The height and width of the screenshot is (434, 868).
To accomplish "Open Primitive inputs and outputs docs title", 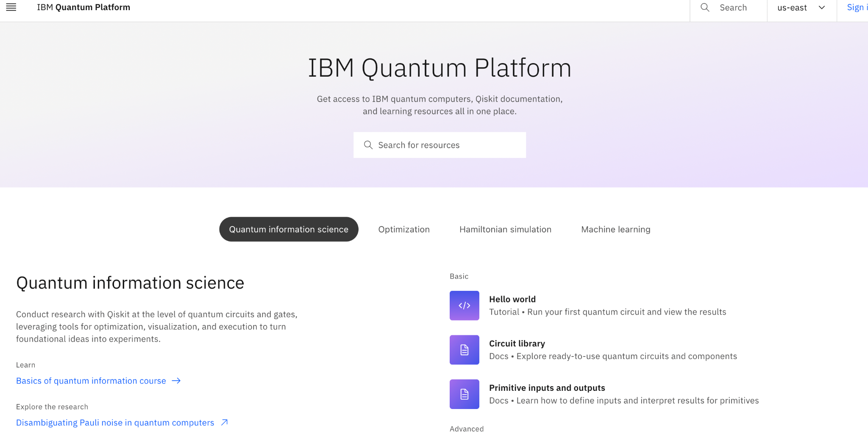I will click(547, 388).
